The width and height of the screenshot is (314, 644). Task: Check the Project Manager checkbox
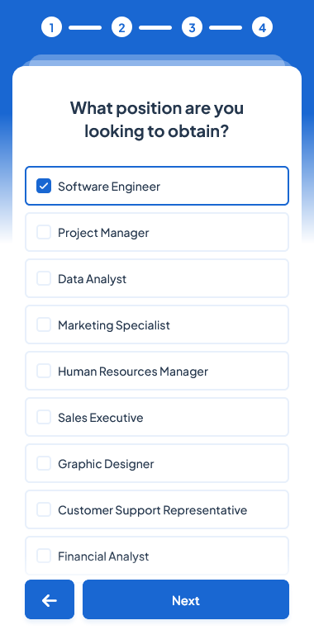click(x=44, y=232)
